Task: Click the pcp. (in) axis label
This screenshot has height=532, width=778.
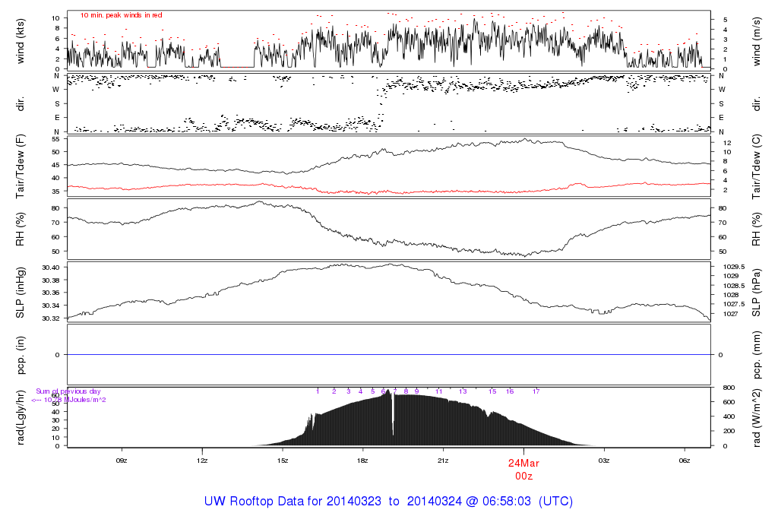Action: coord(21,354)
